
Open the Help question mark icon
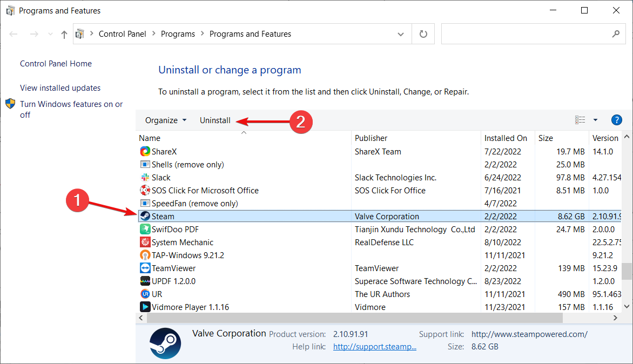click(616, 120)
